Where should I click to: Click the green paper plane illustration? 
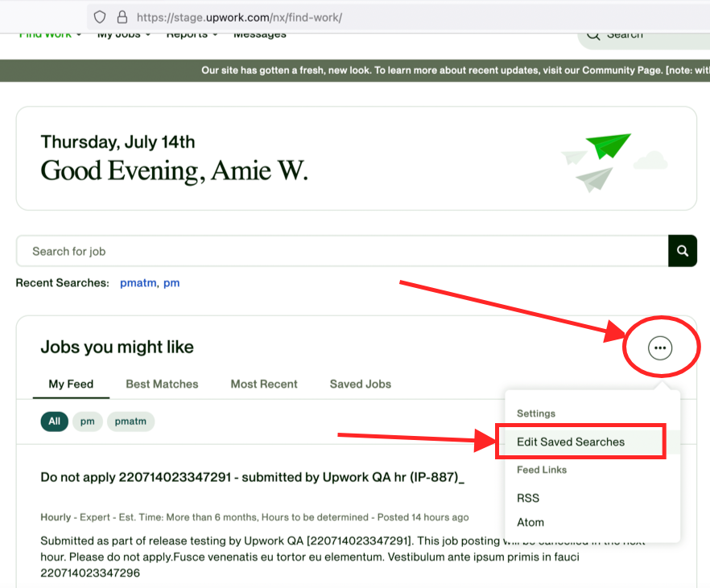pos(608,148)
